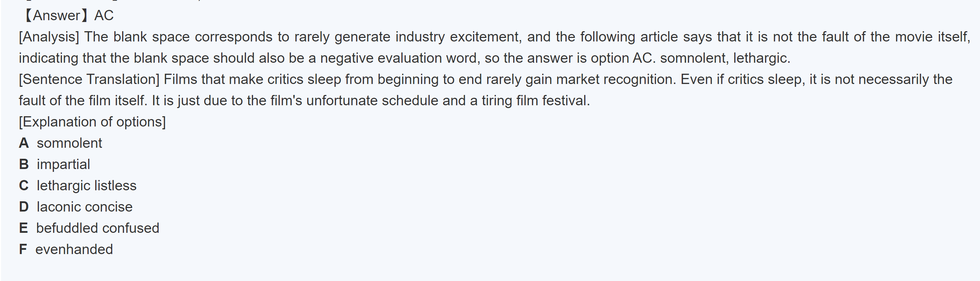Click the bold letter E
Viewport: 980px width, 281px height.
pos(23,228)
